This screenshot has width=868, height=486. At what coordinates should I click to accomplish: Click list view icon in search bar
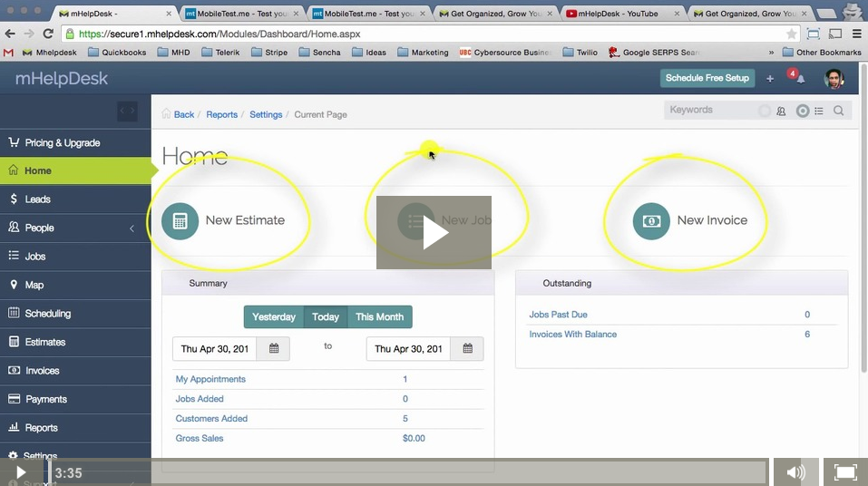tap(819, 111)
